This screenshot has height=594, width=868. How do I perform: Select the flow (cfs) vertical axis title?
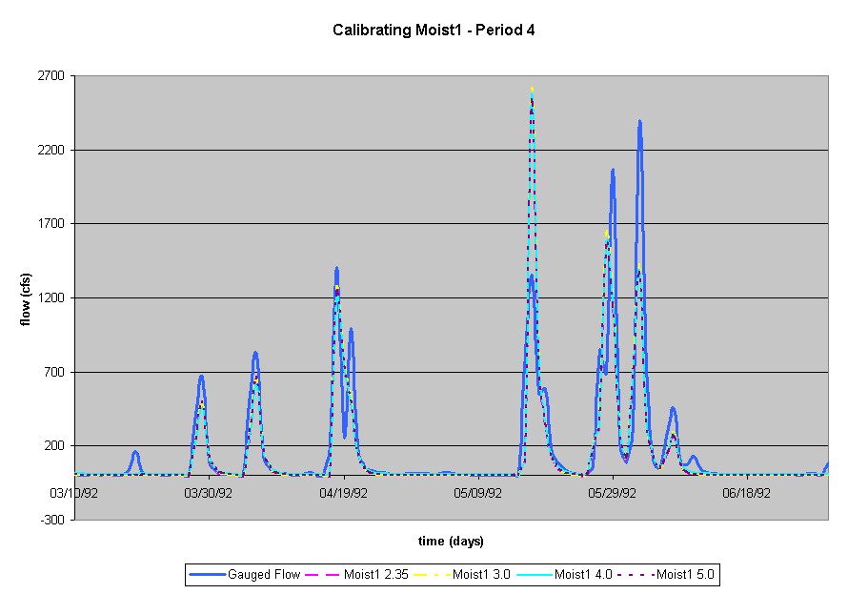click(x=26, y=297)
